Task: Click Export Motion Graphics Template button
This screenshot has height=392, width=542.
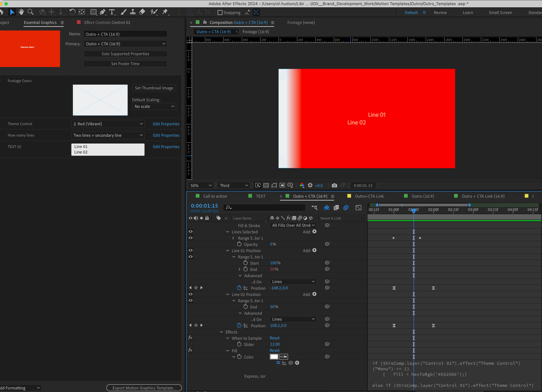Action: (x=144, y=388)
